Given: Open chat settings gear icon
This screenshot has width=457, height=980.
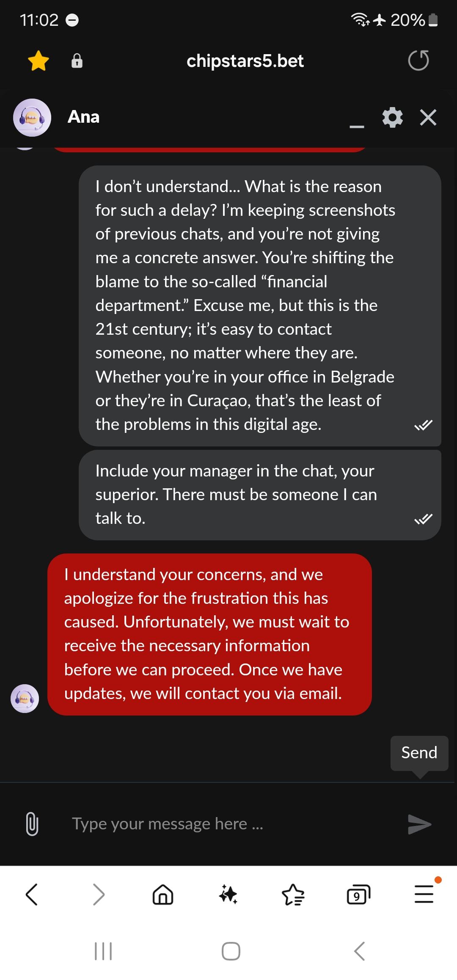Looking at the screenshot, I should (x=392, y=117).
